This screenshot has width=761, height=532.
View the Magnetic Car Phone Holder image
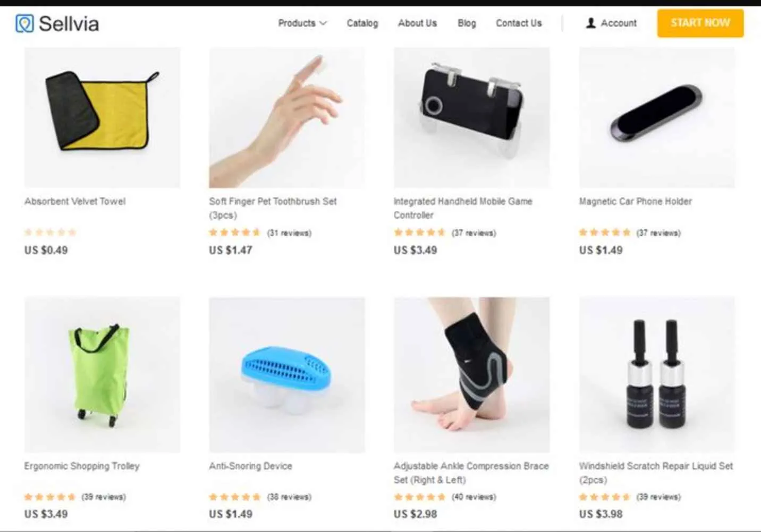coord(657,117)
